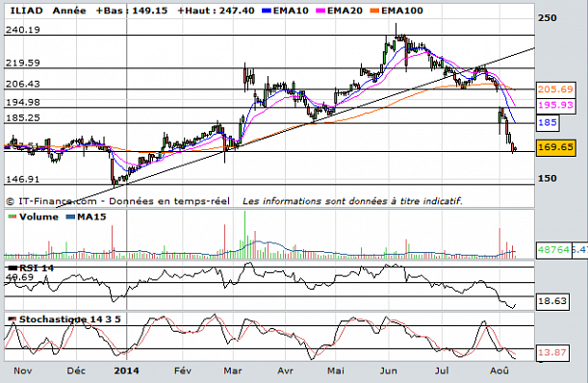Screen dimensions: 588x383
Task: Click the 18.63 RSI value box
Action: [x=552, y=301]
